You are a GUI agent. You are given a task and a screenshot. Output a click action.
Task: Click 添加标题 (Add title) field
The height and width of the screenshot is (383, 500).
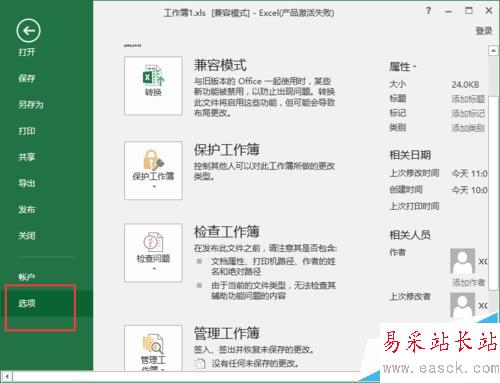tap(468, 99)
